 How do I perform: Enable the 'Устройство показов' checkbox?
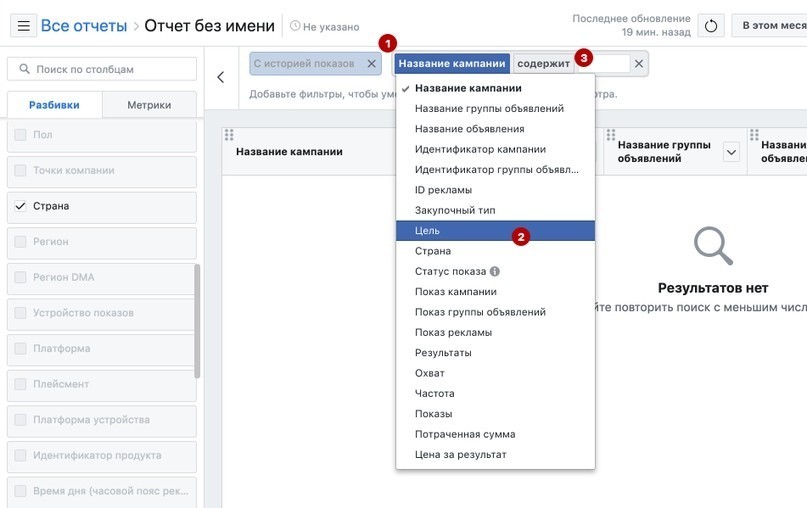21,313
